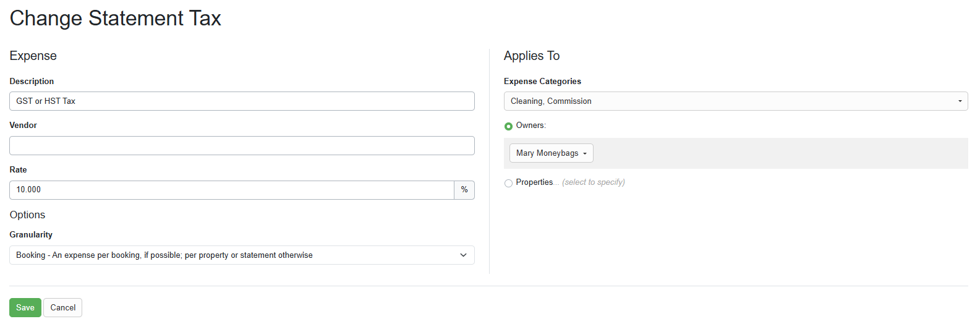Click the Description input field
The image size is (980, 324).
(x=242, y=101)
